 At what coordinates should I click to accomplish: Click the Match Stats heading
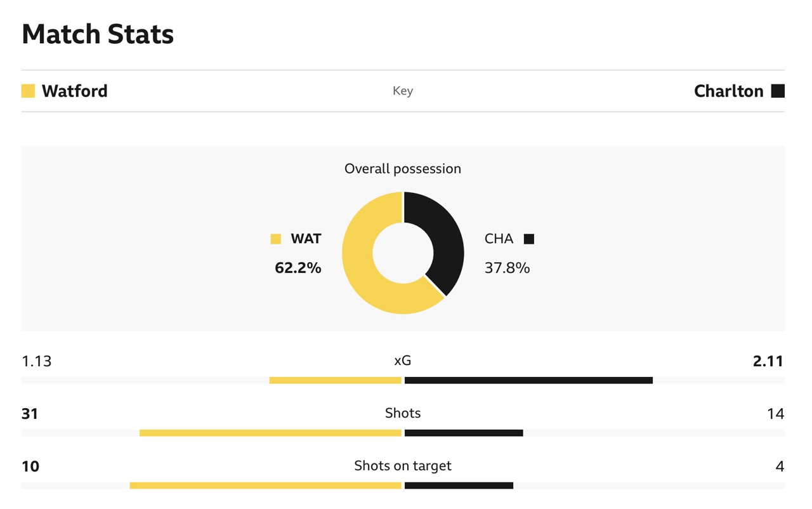pyautogui.click(x=98, y=34)
